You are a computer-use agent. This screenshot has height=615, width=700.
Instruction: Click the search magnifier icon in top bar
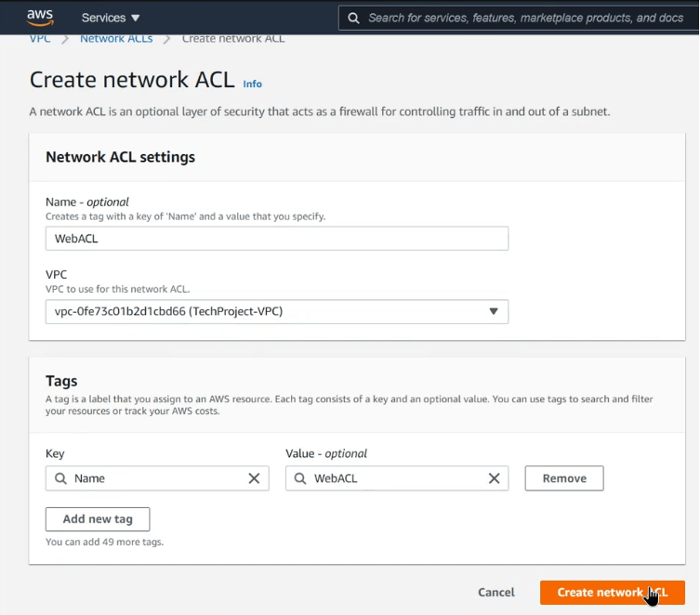353,18
